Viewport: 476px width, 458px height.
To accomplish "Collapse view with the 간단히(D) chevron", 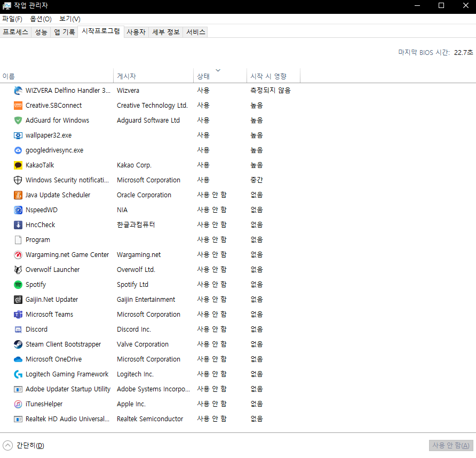I will point(7,445).
